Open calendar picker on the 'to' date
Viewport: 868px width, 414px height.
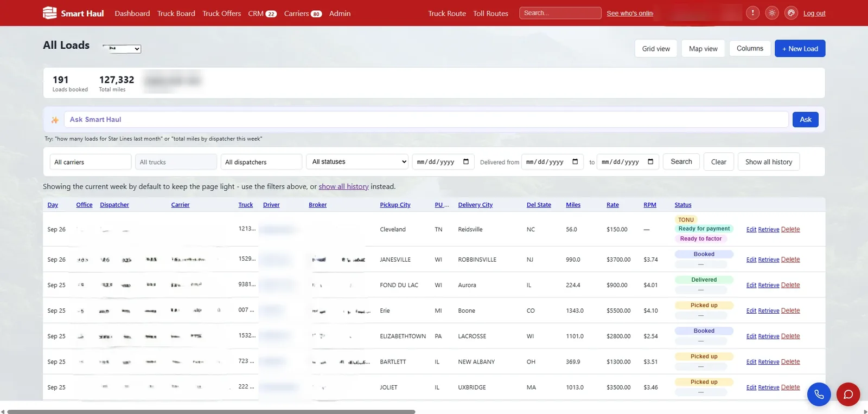click(x=650, y=161)
